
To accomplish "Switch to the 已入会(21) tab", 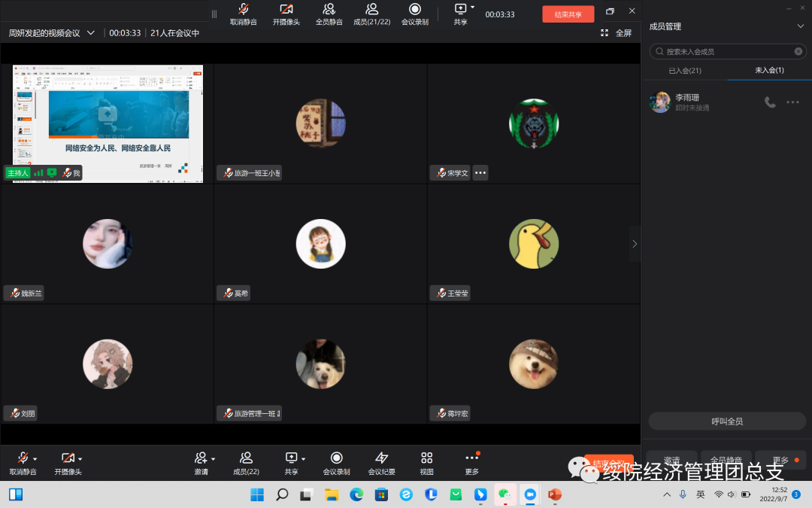I will click(684, 70).
